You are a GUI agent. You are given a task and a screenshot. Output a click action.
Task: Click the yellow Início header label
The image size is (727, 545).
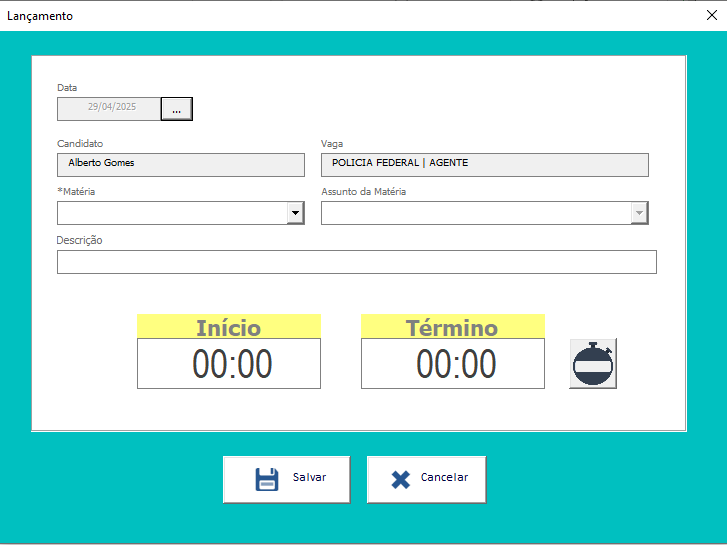click(x=229, y=327)
